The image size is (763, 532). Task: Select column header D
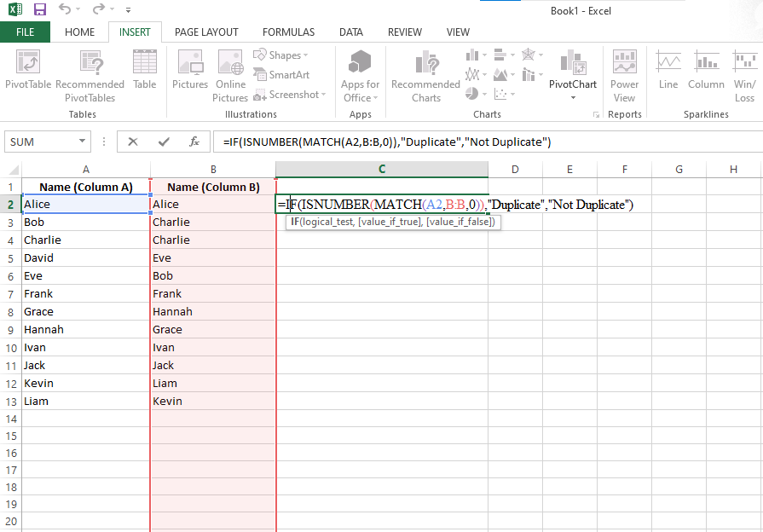click(x=515, y=170)
